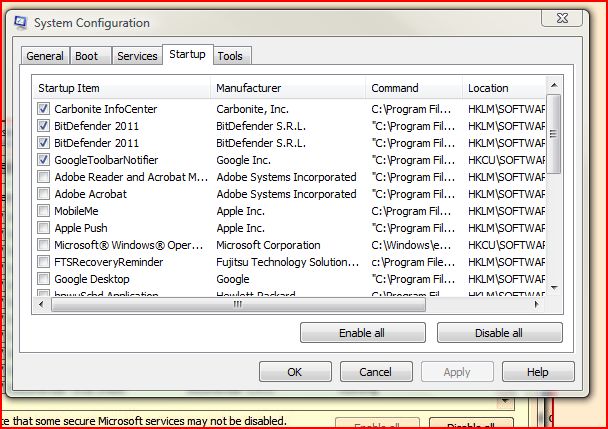Select Adobe Systems Incorporated cell for Adobe Acrobat
The height and width of the screenshot is (429, 608).
pos(286,194)
